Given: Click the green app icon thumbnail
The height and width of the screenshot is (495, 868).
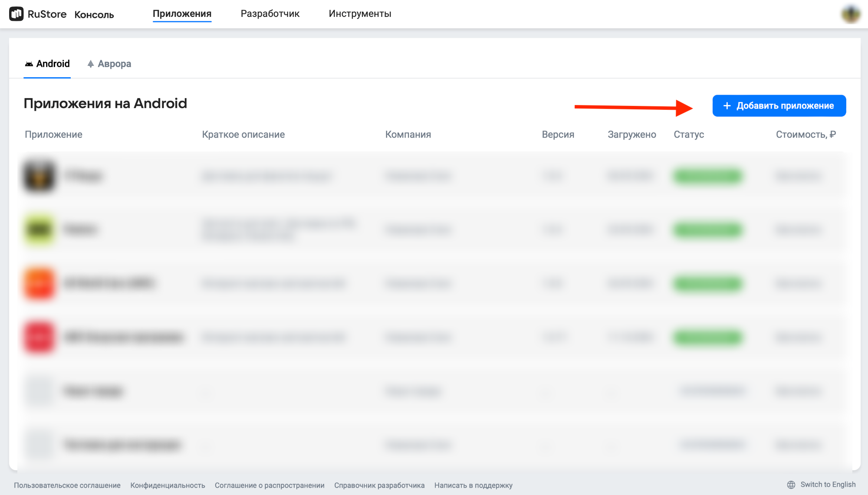Looking at the screenshot, I should point(39,229).
